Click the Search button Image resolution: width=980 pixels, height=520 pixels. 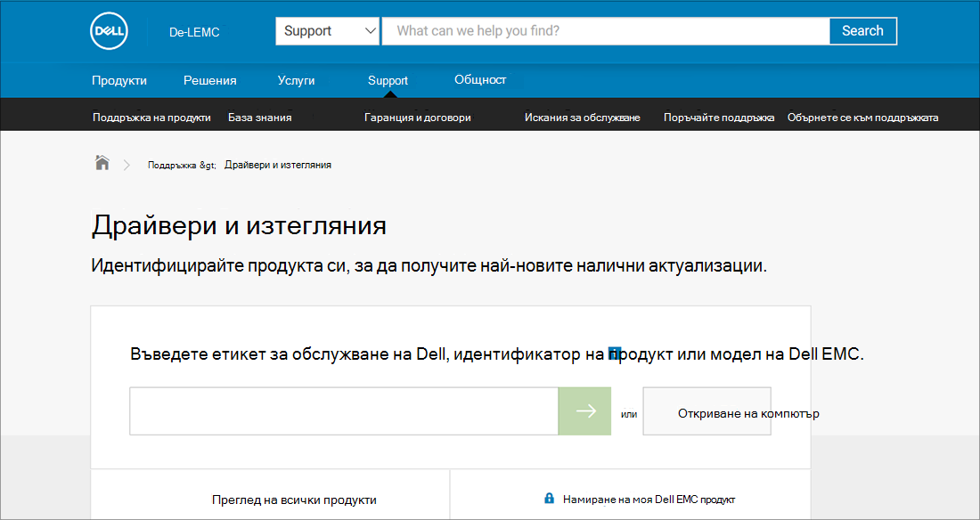862,30
